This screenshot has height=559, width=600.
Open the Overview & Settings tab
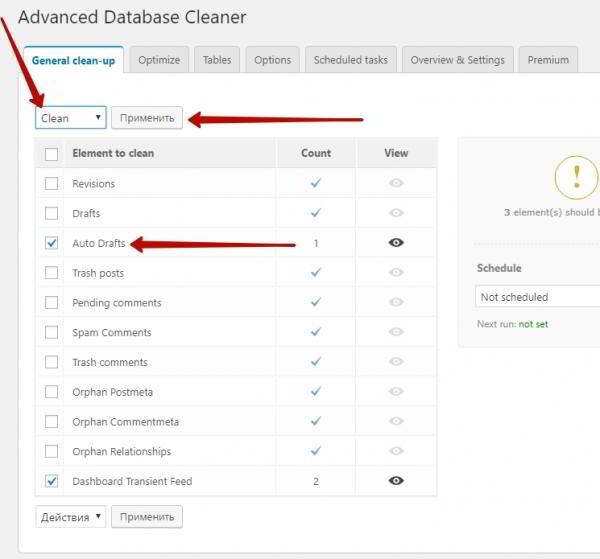pos(458,60)
